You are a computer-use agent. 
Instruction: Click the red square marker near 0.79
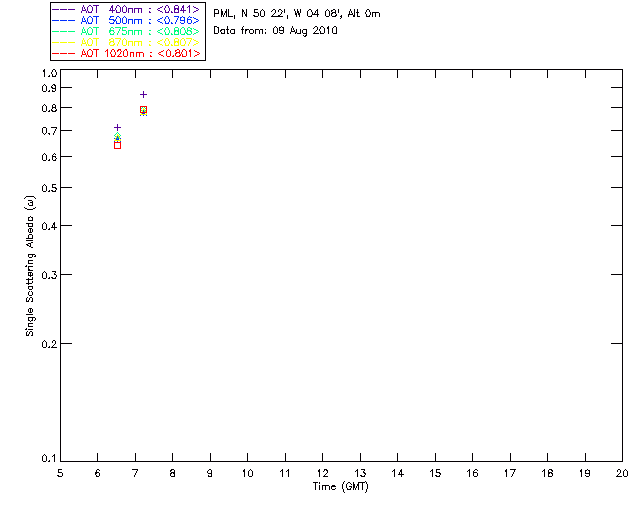[x=143, y=110]
